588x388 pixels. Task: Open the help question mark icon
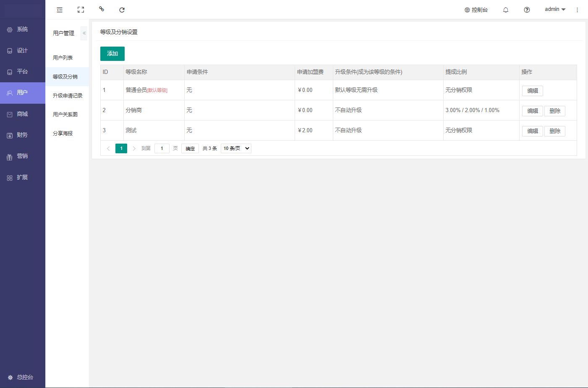tap(527, 10)
